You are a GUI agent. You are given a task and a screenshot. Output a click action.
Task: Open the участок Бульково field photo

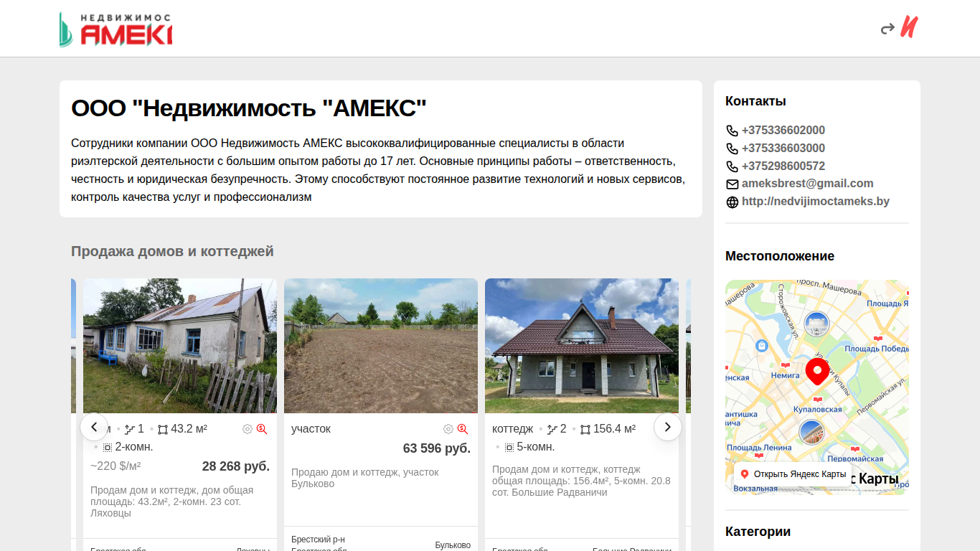click(x=381, y=346)
